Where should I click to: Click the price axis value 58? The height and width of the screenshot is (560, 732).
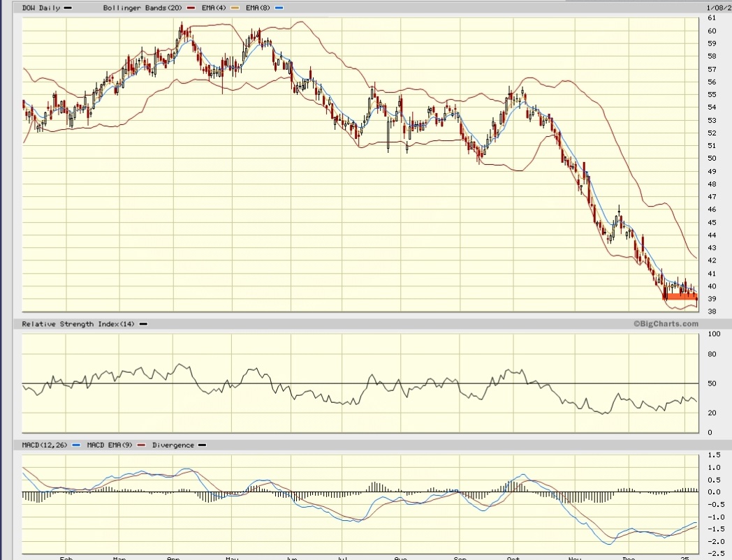coord(712,57)
